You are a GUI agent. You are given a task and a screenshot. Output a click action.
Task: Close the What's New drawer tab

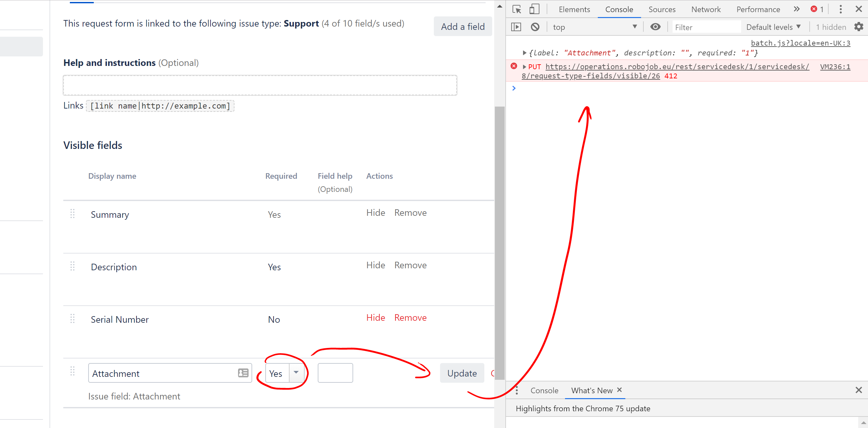tap(619, 390)
